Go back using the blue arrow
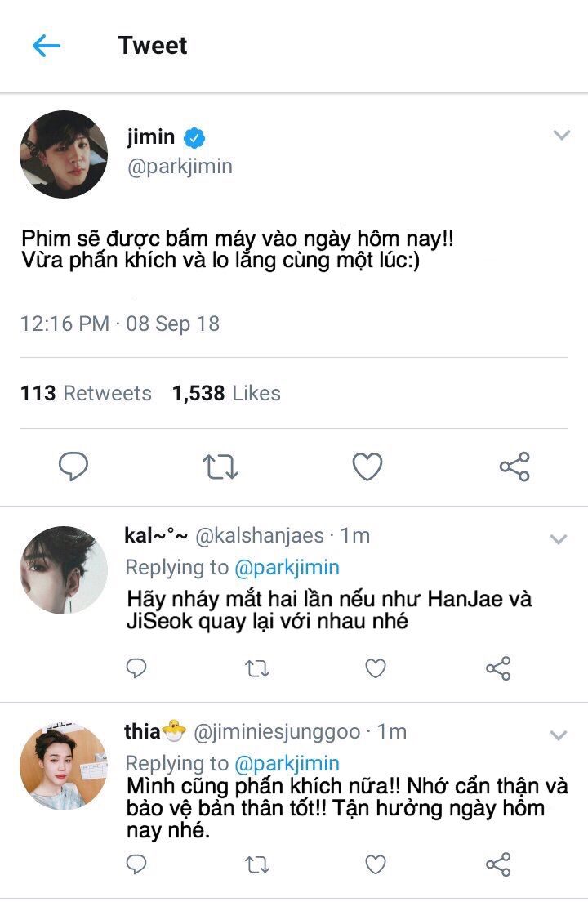 point(47,46)
